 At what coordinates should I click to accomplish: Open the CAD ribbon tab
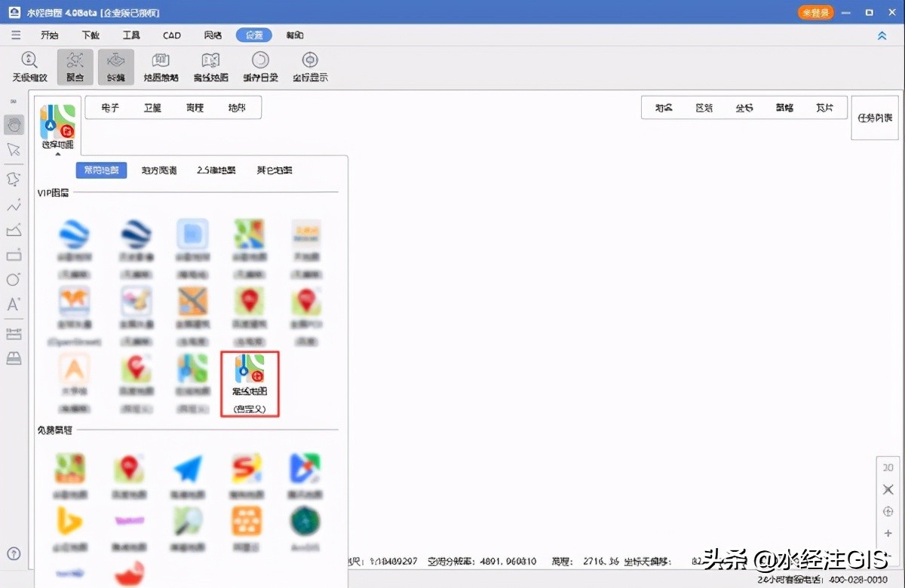coord(172,35)
